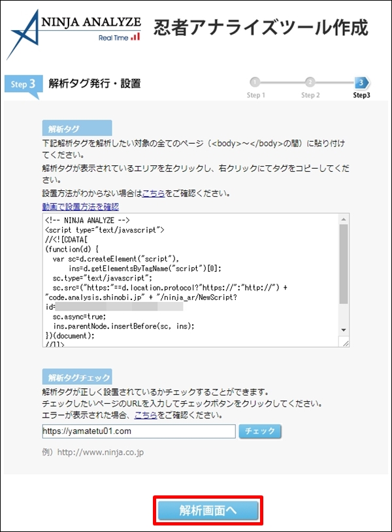
Task: Click the Step 1 progress indicator
Action: (x=255, y=88)
